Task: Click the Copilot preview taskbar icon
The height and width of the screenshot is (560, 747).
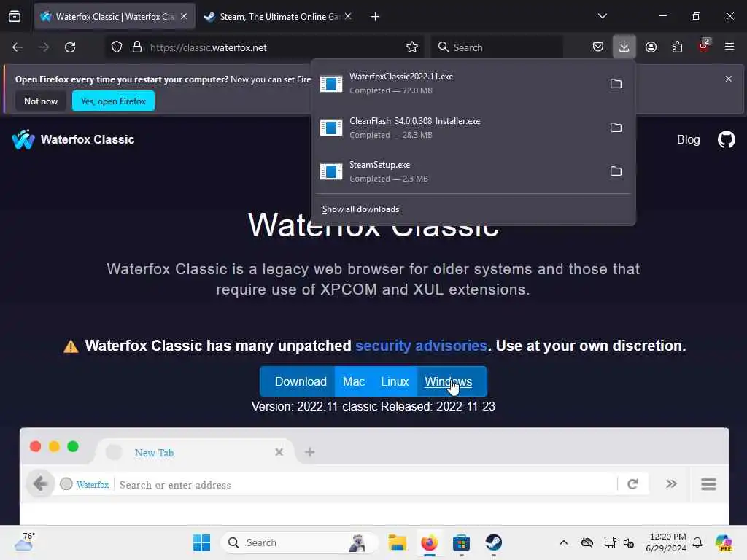Action: [724, 542]
